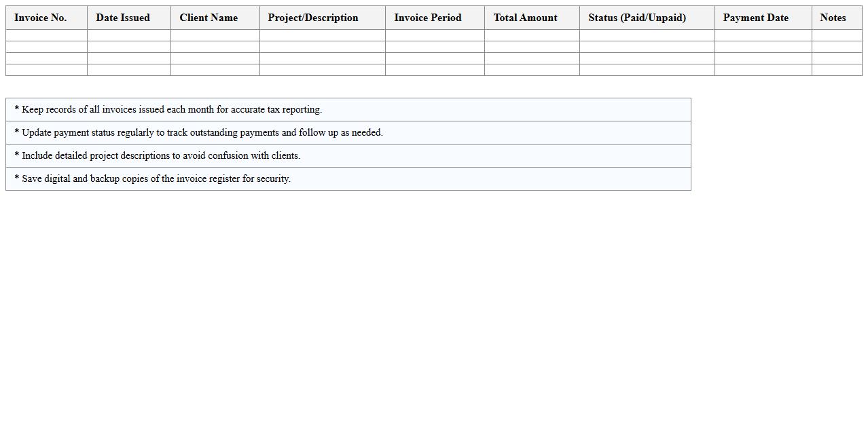Click the last empty cell under Date Issued
This screenshot has height=441, width=868.
tap(128, 70)
